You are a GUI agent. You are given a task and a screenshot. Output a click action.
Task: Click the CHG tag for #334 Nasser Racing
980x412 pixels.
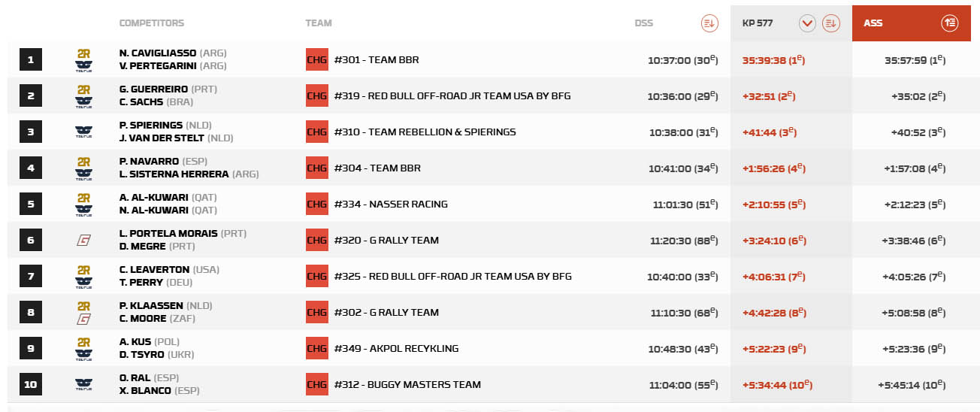(x=317, y=204)
